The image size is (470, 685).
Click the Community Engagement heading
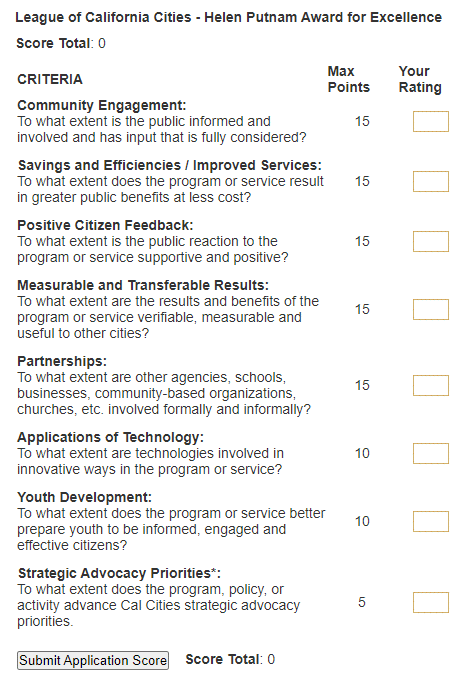click(x=102, y=105)
